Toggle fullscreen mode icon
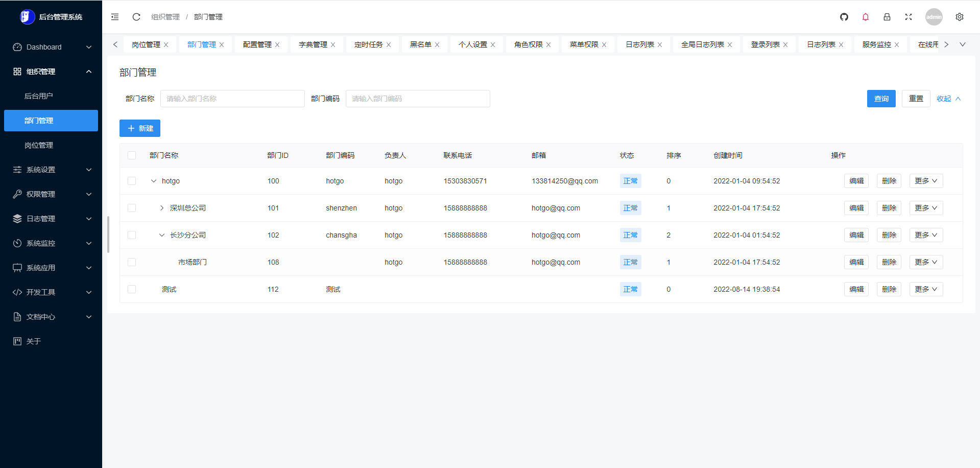The image size is (980, 468). click(909, 17)
